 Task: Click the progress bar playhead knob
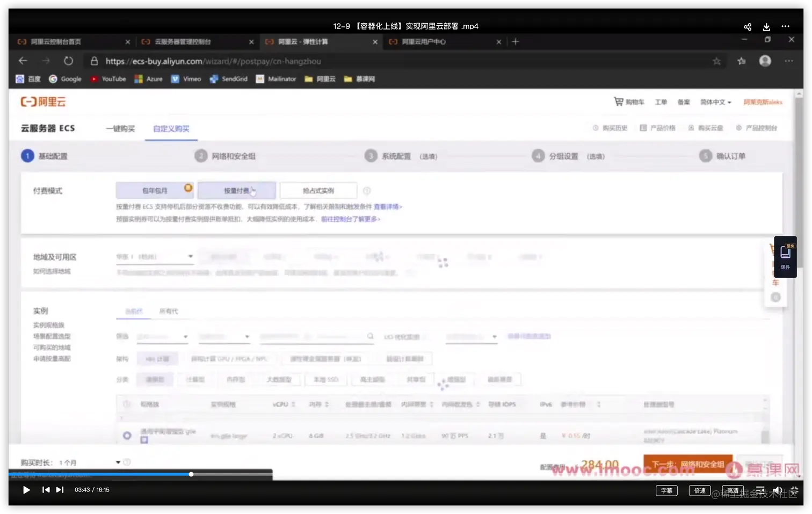click(191, 474)
